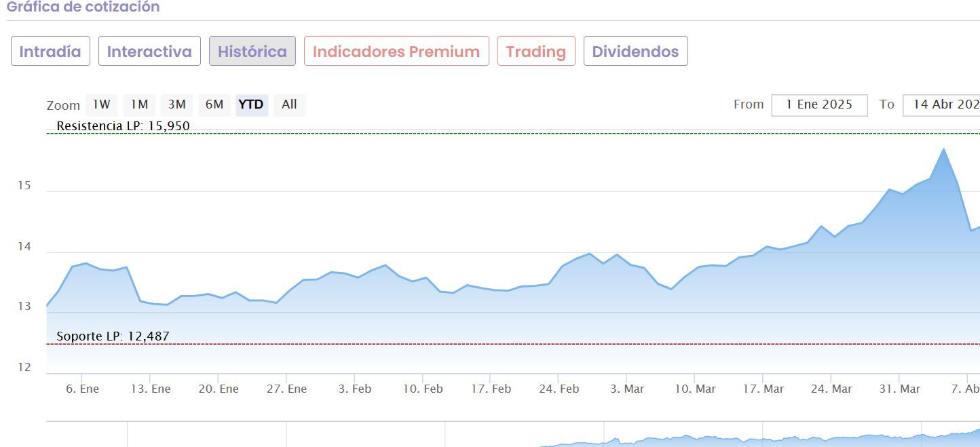The image size is (980, 447).
Task: Set zoom range to 6M
Action: coord(214,104)
